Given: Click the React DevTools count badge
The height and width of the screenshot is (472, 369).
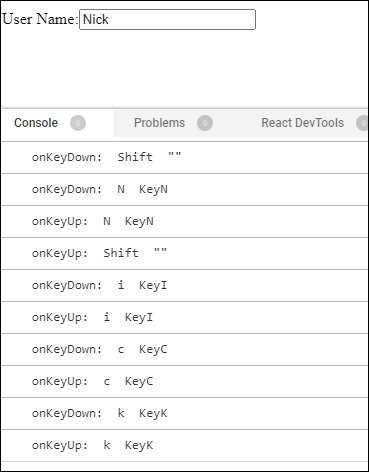Looking at the screenshot, I should pyautogui.click(x=362, y=123).
